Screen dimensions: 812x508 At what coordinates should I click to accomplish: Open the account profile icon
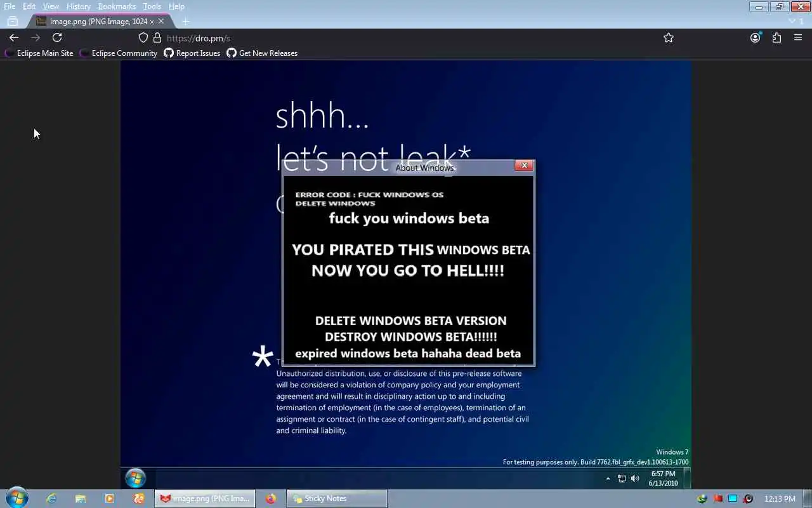[x=755, y=37]
